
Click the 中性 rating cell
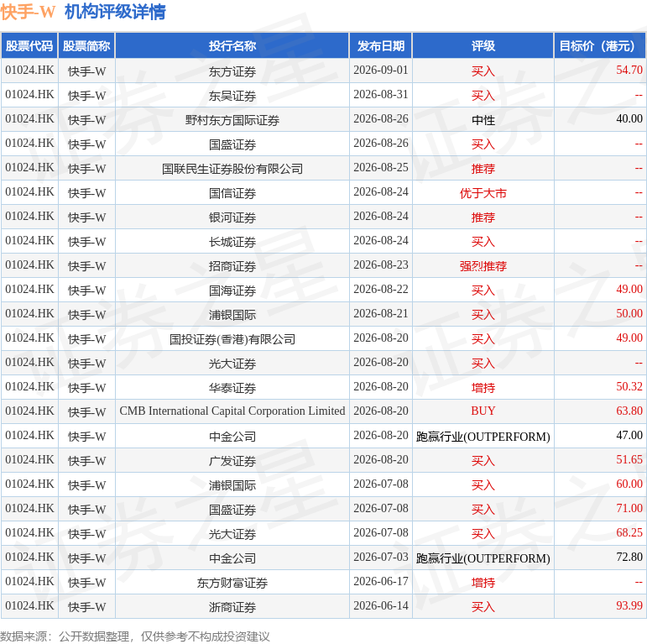point(483,120)
